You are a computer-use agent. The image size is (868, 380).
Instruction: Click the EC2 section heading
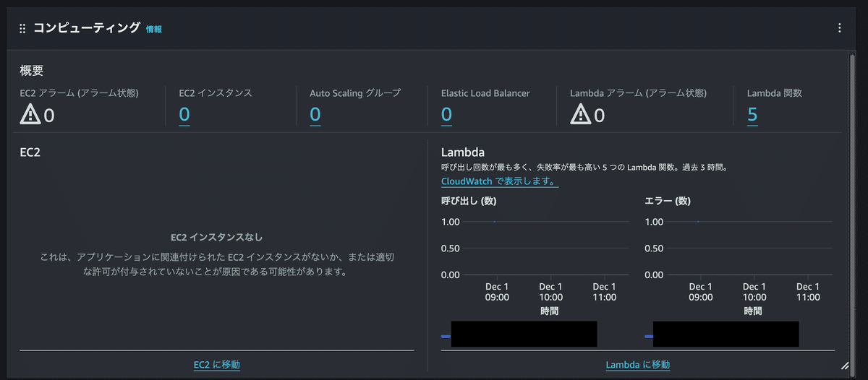[x=30, y=152]
